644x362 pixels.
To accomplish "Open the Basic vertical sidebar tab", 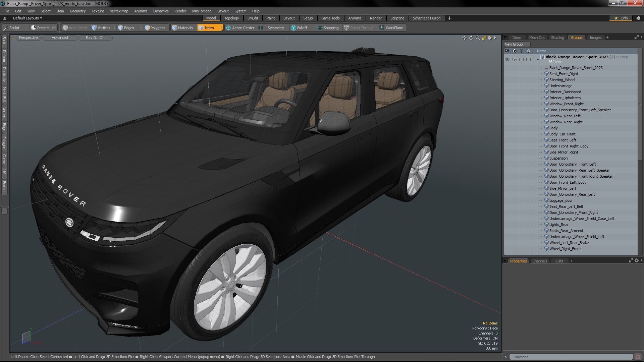I will pos(4,41).
